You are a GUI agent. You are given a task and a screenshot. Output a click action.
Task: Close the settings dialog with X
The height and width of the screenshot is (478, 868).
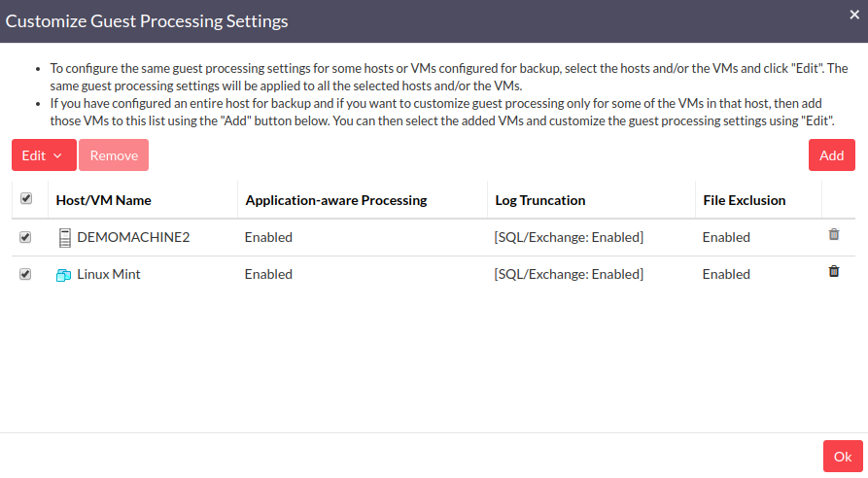click(854, 15)
